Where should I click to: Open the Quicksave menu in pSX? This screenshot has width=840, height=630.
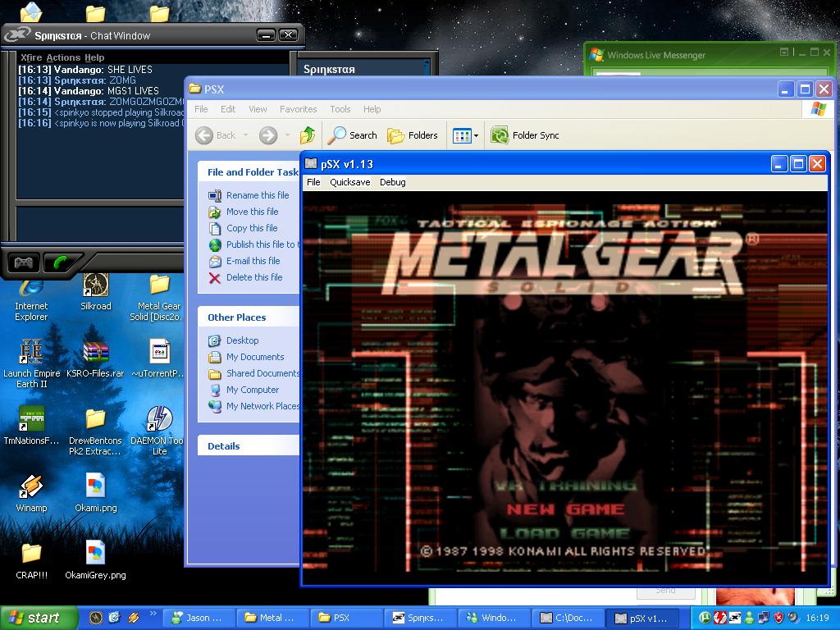coord(349,182)
